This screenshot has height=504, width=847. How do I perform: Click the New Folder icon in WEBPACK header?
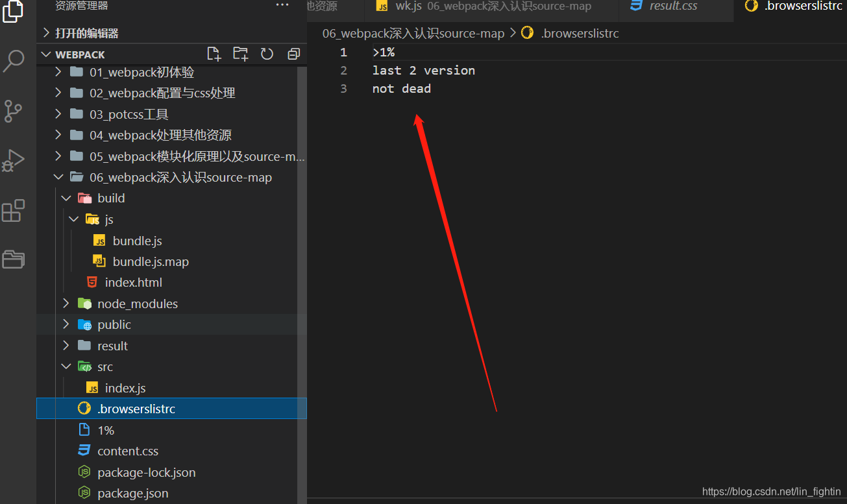click(x=240, y=54)
